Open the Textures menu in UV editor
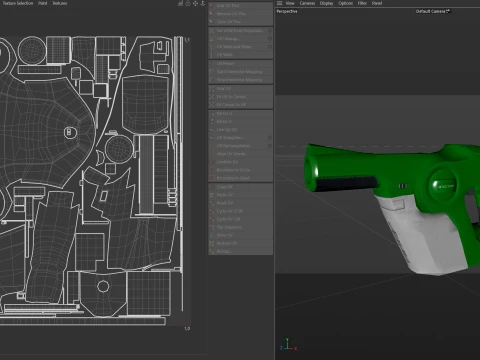The image size is (480, 360). tap(60, 3)
